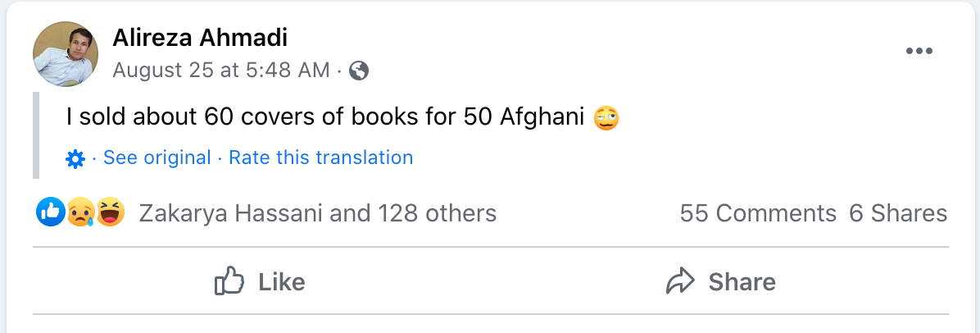
Task: Show the 6 Shares list
Action: (898, 214)
